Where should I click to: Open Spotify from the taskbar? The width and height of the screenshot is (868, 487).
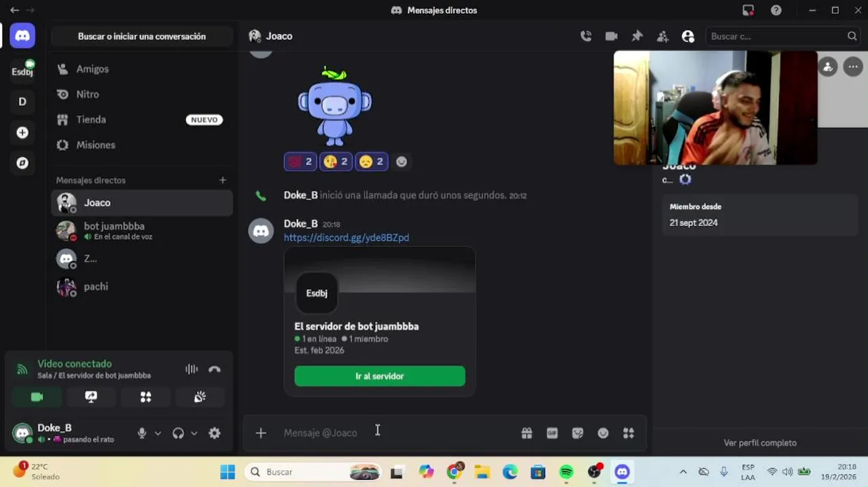(x=566, y=472)
